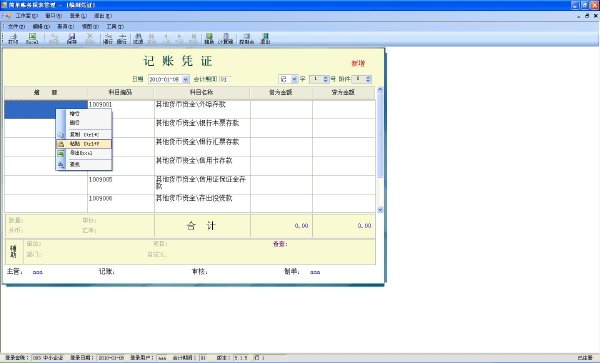Click the copy icon in context menu
This screenshot has height=363, width=600.
click(61, 135)
